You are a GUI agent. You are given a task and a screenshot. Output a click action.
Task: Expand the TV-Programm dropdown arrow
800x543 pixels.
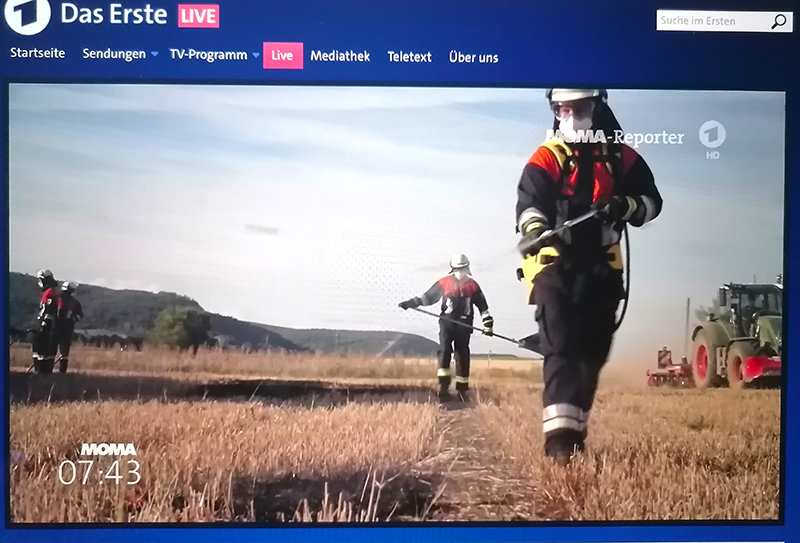coord(256,55)
